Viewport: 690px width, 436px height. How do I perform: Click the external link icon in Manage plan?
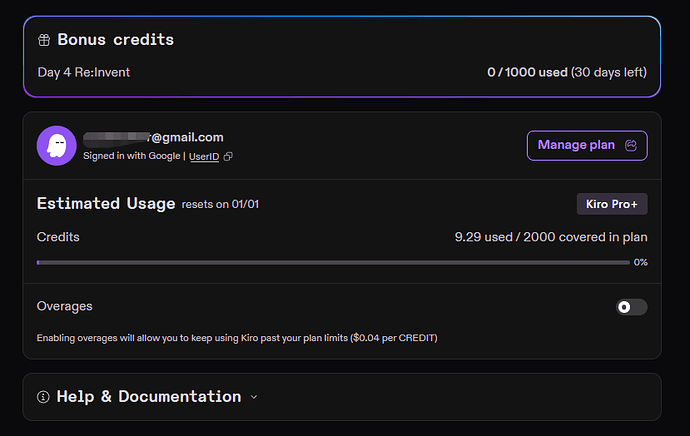[631, 145]
